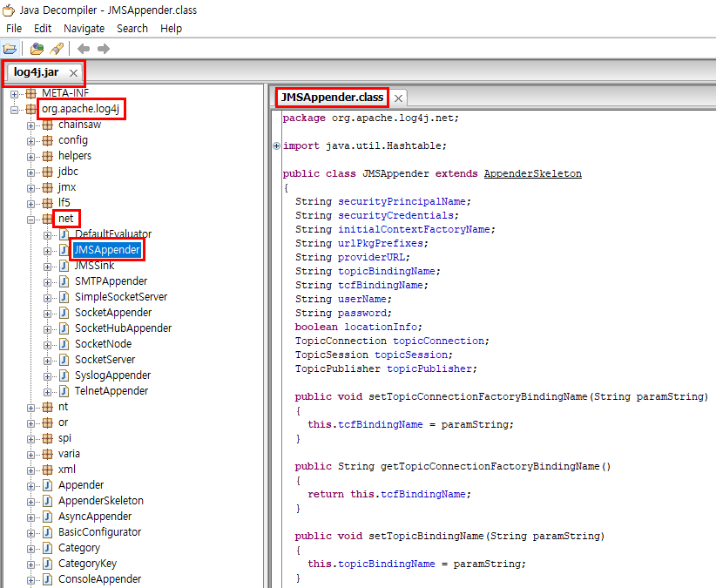Click the class icon beside SyslogAppender
Screen dimensions: 716x588
(x=64, y=375)
